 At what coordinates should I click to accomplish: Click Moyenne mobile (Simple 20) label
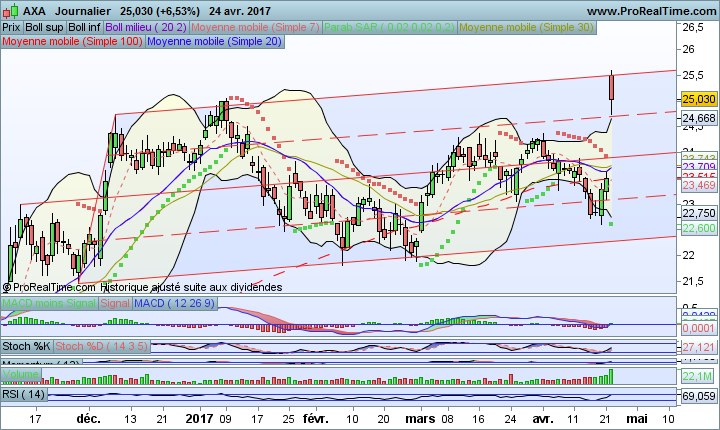point(215,41)
